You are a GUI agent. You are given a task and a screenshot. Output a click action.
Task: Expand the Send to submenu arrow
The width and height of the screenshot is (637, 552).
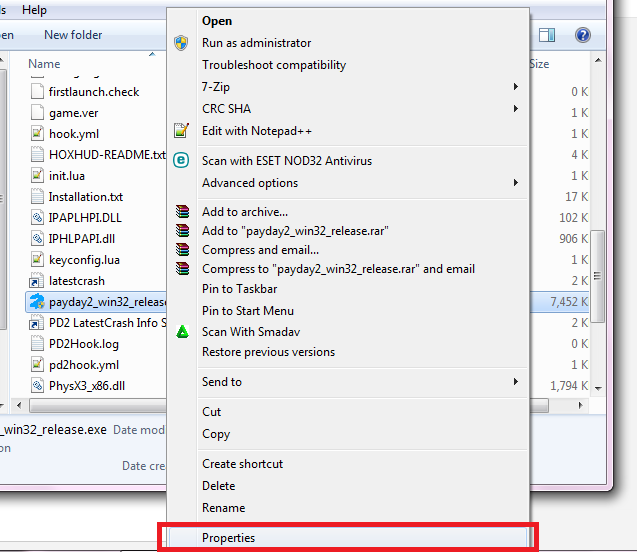516,381
